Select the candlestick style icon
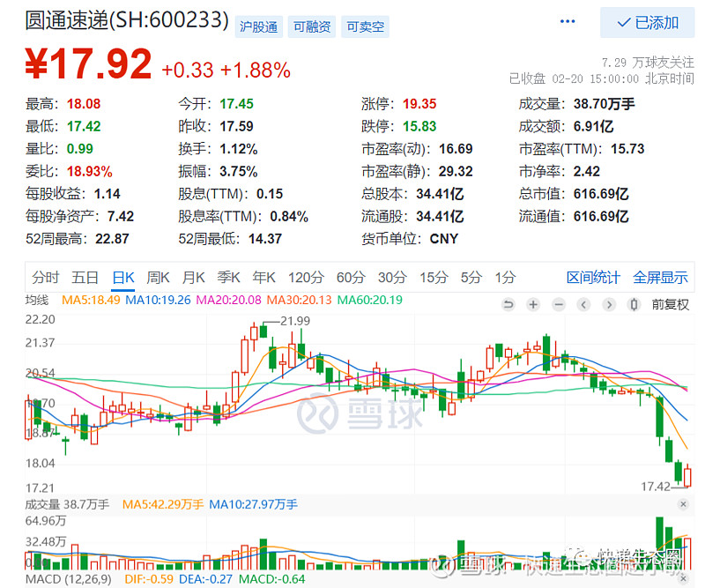The image size is (705, 588). [x=635, y=303]
